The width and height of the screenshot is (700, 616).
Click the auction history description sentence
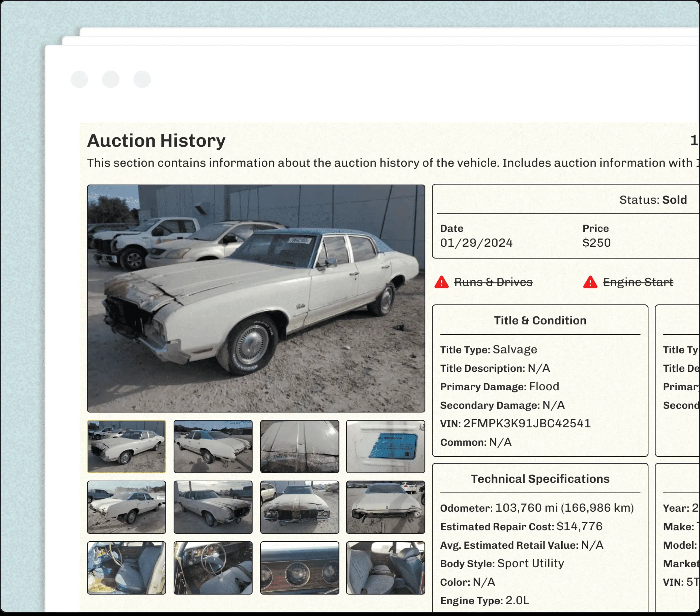click(x=393, y=163)
